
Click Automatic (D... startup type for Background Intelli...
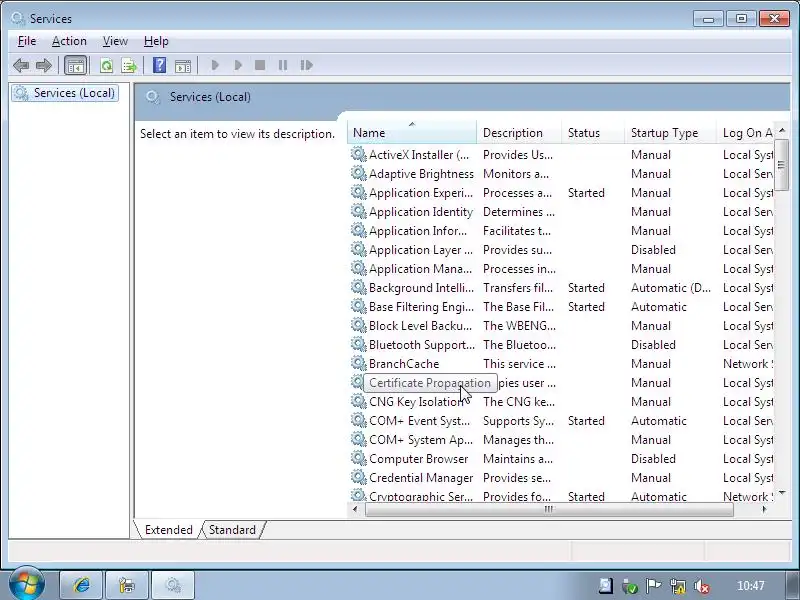(670, 288)
